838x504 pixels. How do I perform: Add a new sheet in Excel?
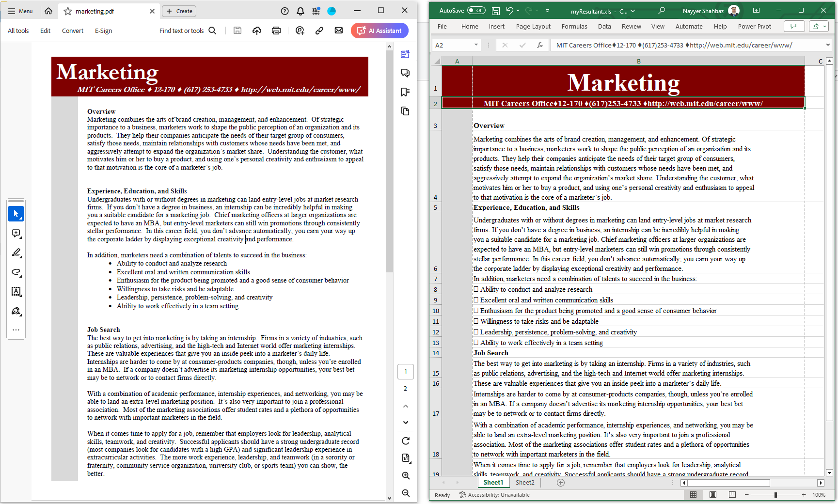[x=561, y=483]
